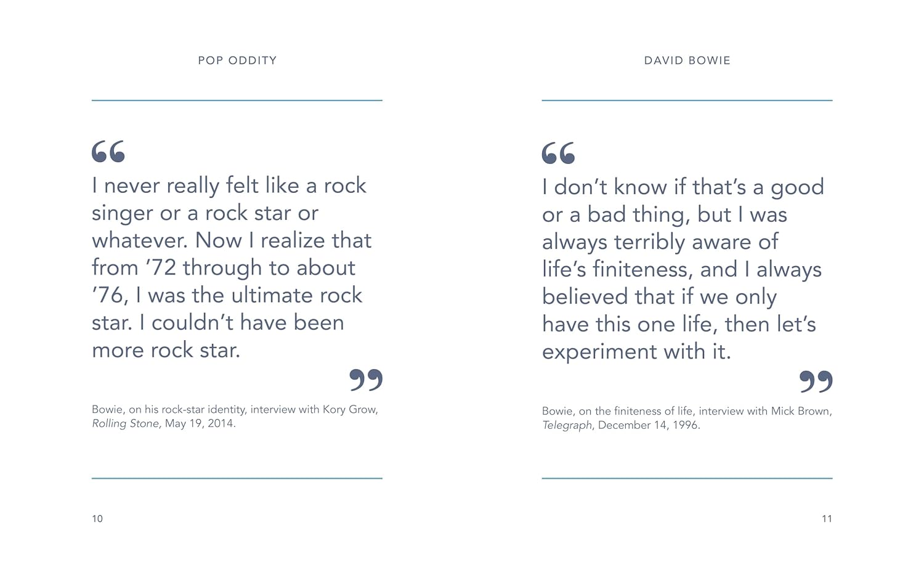Viewport: 924px width, 570px height.
Task: Select the POP ODDITY page header
Action: tap(237, 60)
